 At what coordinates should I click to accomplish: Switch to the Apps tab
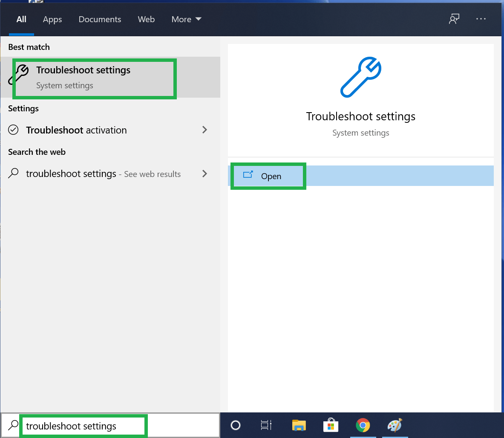52,19
